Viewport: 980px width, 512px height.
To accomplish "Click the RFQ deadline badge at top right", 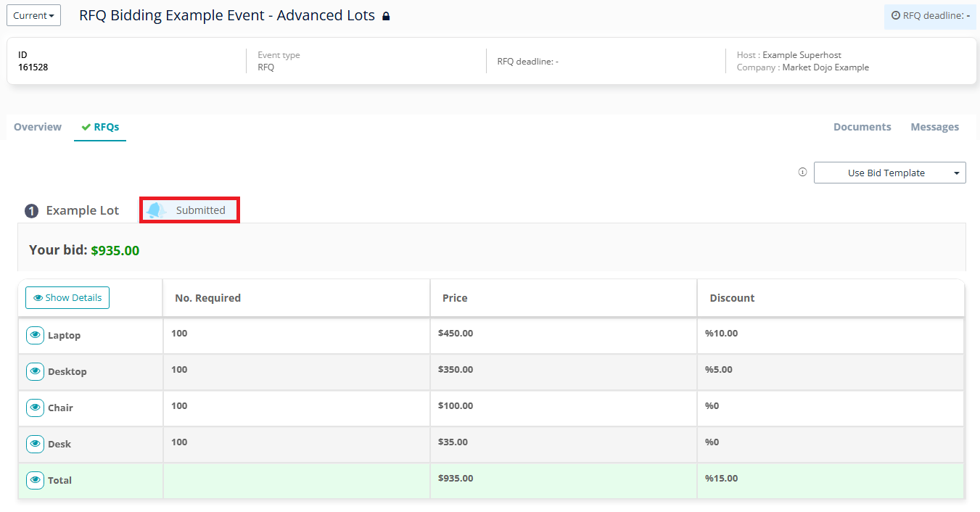I will (x=930, y=16).
